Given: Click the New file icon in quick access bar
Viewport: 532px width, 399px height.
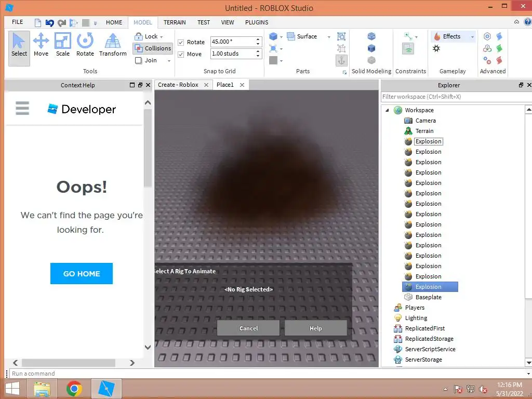Looking at the screenshot, I should 38,23.
